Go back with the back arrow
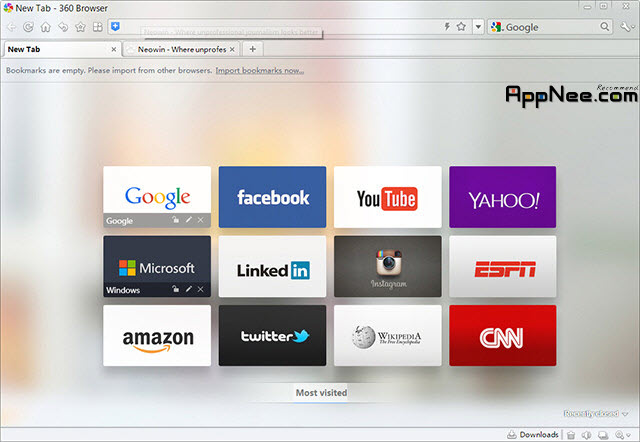The image size is (640, 442). (x=11, y=27)
